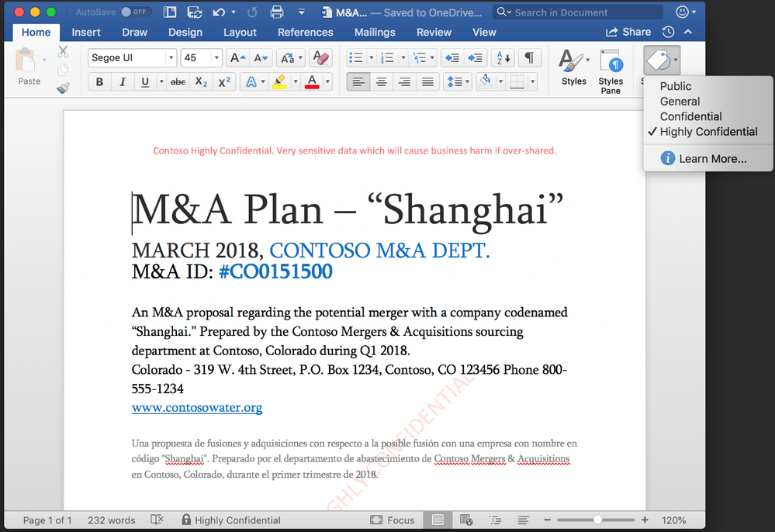Toggle align text right
The height and width of the screenshot is (532, 775).
[404, 81]
